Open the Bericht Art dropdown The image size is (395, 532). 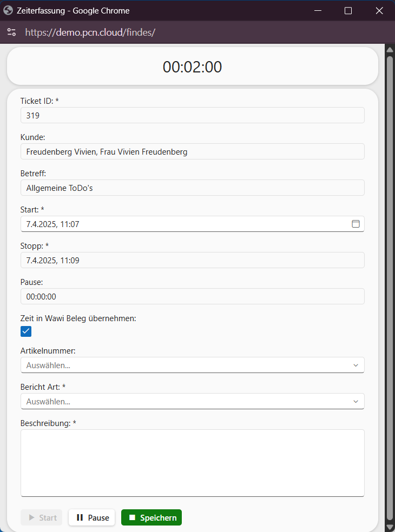pos(192,401)
